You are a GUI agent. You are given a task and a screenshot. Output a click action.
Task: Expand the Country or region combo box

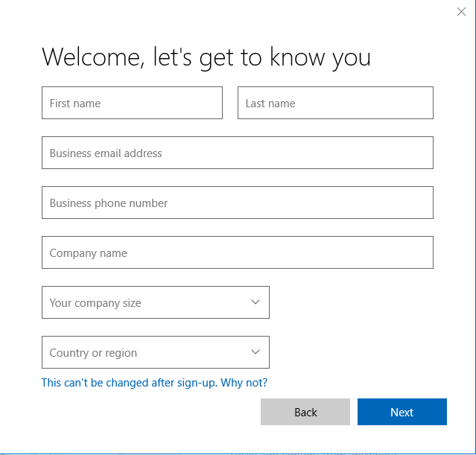tap(156, 352)
